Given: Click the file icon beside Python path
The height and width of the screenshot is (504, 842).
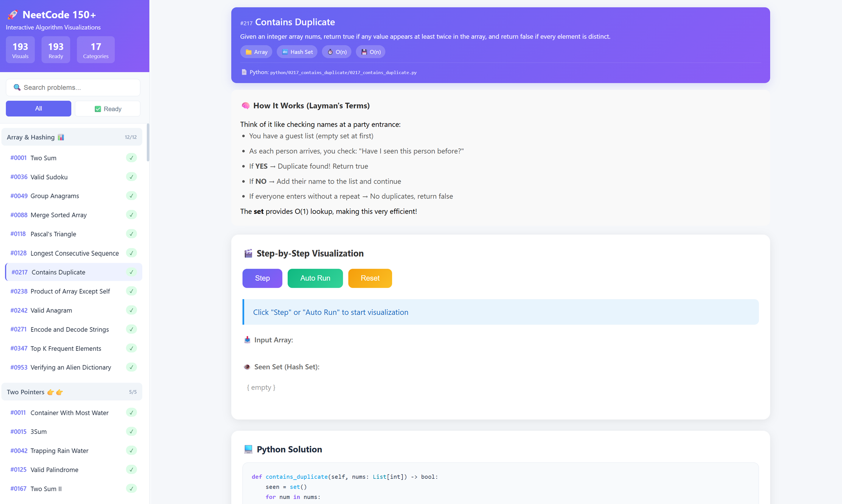Looking at the screenshot, I should coord(244,72).
